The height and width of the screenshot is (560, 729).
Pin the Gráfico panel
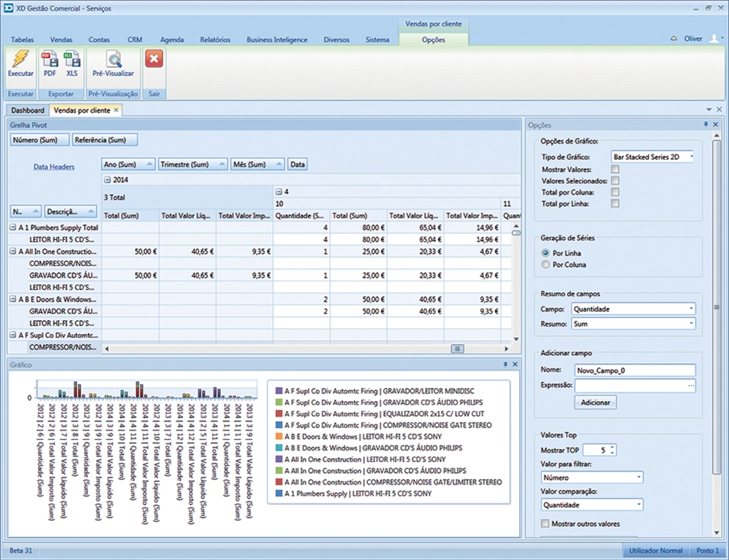pos(504,364)
